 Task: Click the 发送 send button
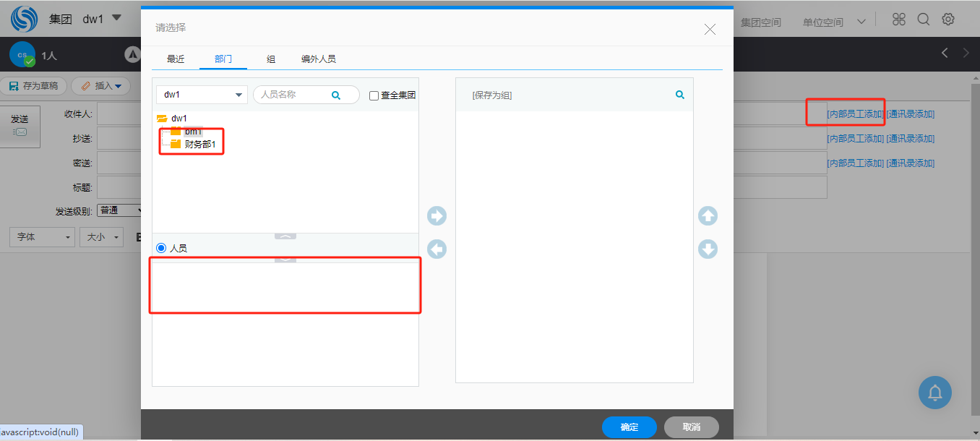(20, 125)
